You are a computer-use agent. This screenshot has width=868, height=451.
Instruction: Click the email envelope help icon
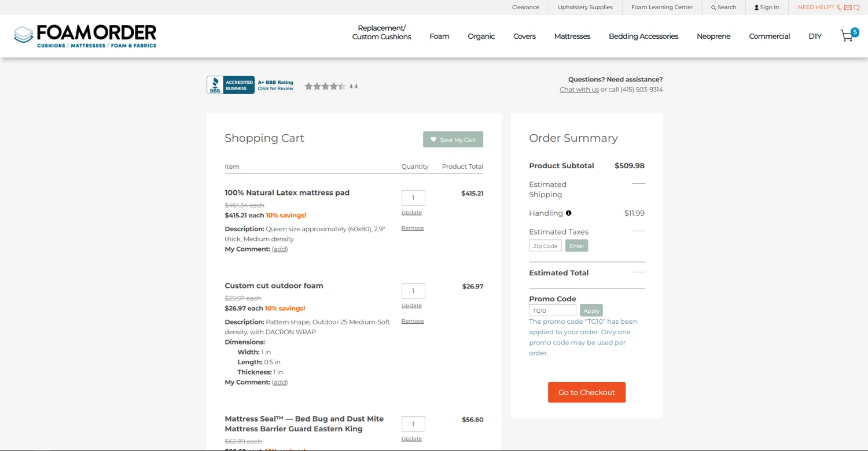tap(848, 8)
